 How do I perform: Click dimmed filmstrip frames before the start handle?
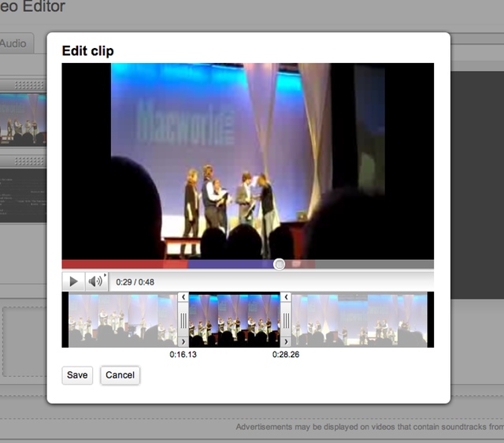[x=123, y=319]
